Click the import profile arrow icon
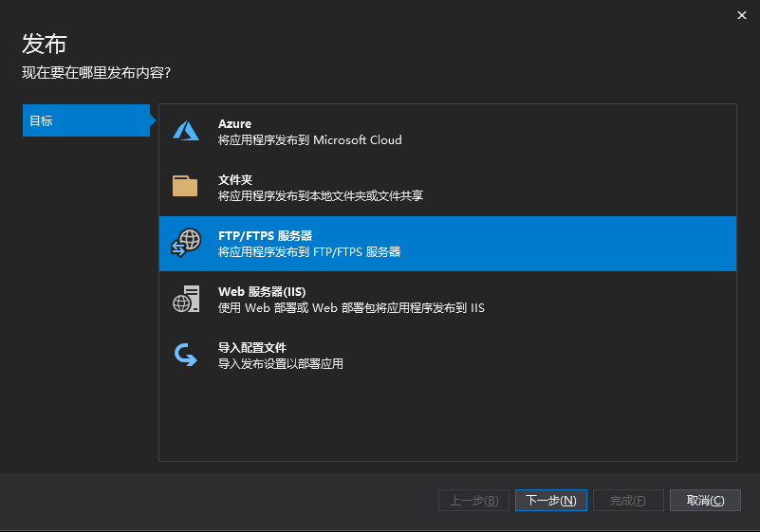The width and height of the screenshot is (760, 532). coord(186,355)
